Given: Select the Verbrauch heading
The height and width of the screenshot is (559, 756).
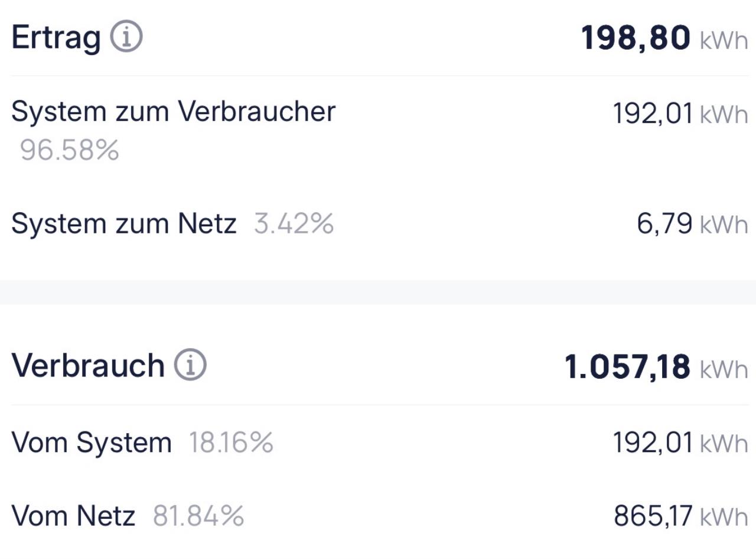Looking at the screenshot, I should (88, 365).
